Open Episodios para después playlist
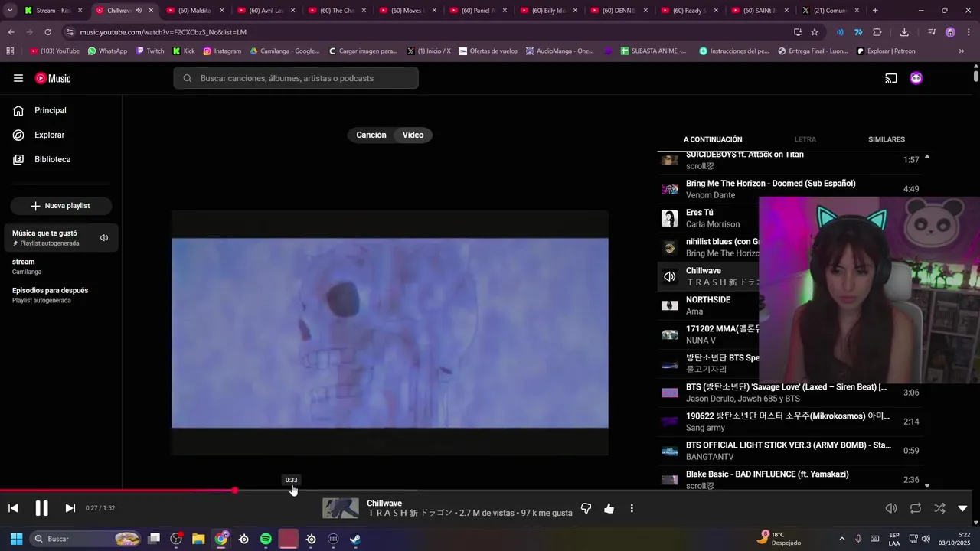The image size is (980, 551). click(x=61, y=295)
